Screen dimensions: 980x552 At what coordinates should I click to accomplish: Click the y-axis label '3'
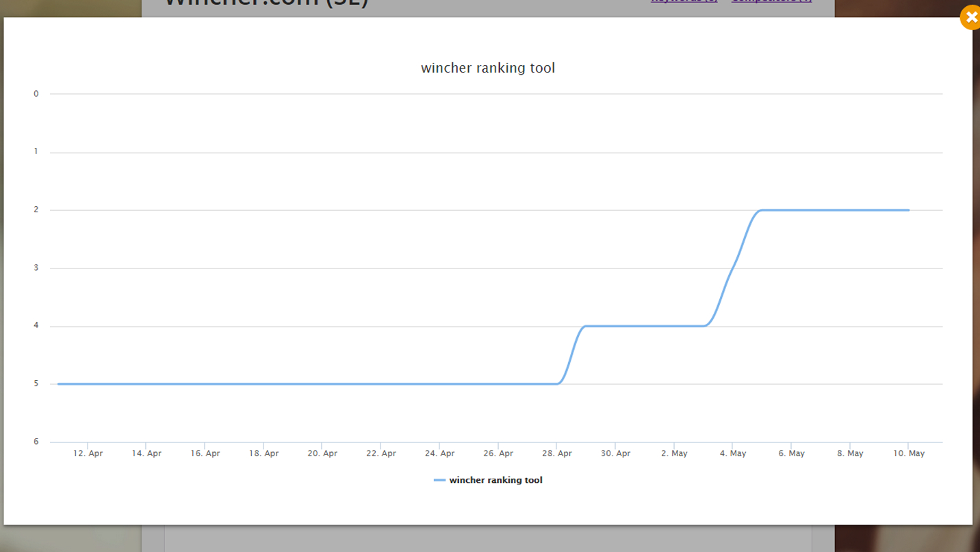(x=36, y=268)
